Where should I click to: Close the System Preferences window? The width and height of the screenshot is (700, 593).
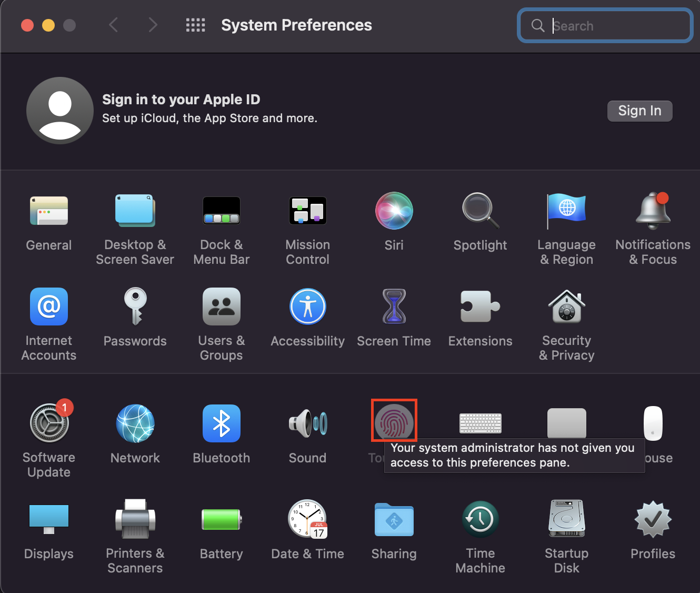27,25
